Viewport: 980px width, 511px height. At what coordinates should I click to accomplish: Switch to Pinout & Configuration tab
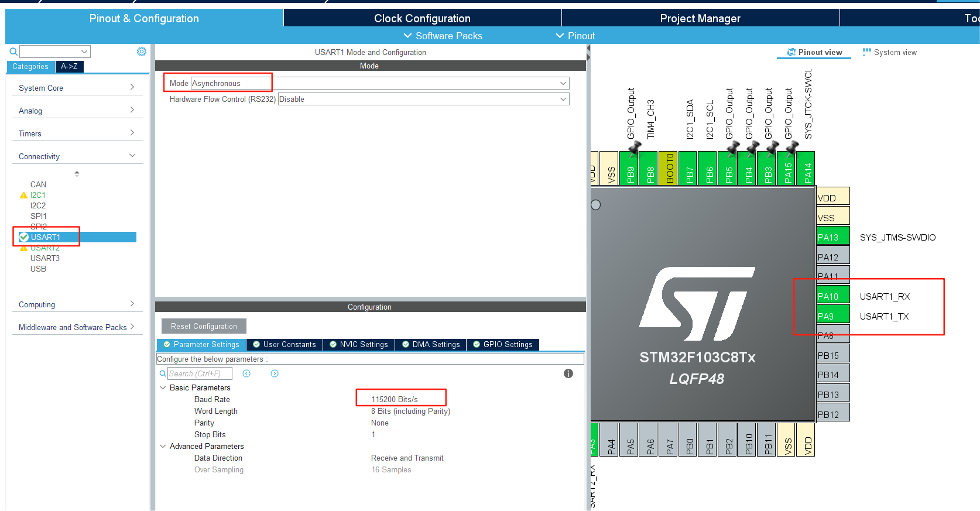click(x=144, y=18)
